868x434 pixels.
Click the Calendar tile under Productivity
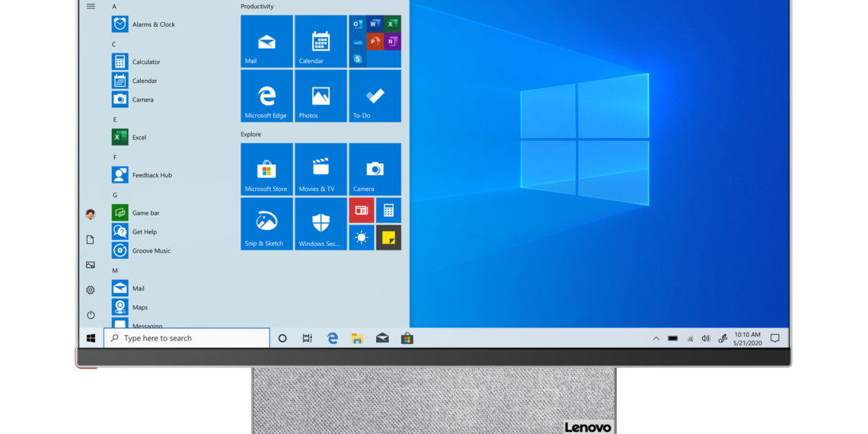321,42
